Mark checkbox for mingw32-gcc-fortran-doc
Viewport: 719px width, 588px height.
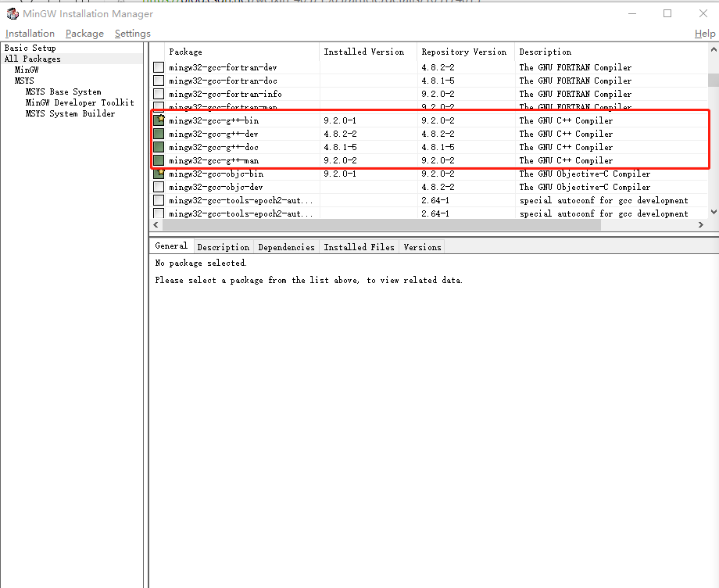[x=159, y=81]
